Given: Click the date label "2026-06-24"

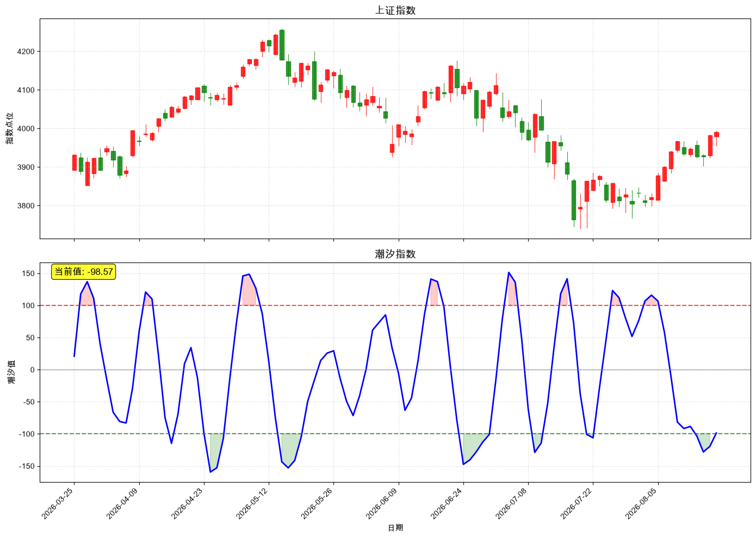Looking at the screenshot, I should click(x=449, y=503).
